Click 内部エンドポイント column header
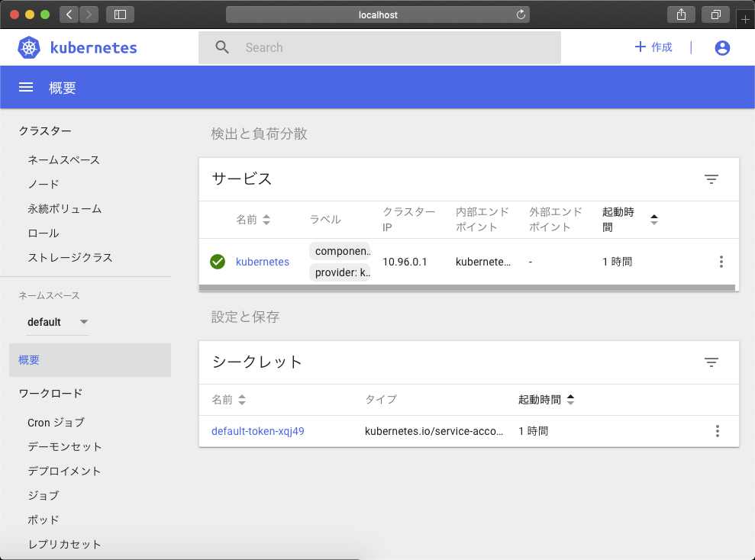Viewport: 755px width, 560px height. (x=482, y=220)
